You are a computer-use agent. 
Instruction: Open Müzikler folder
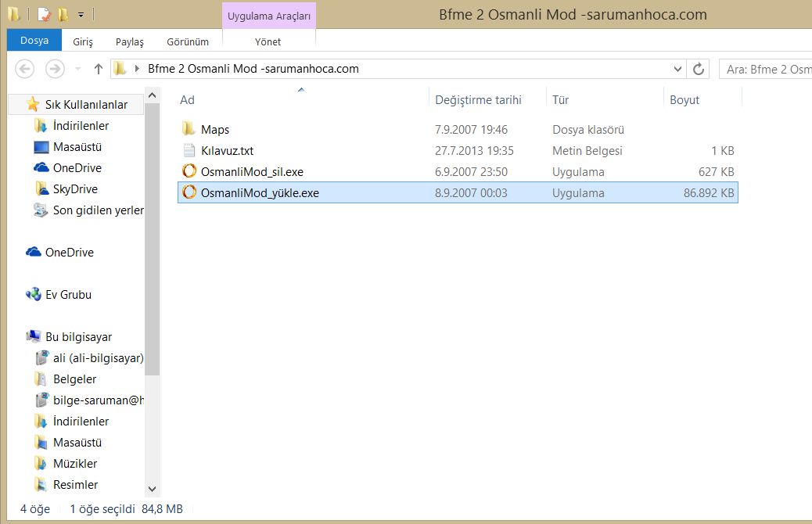75,464
